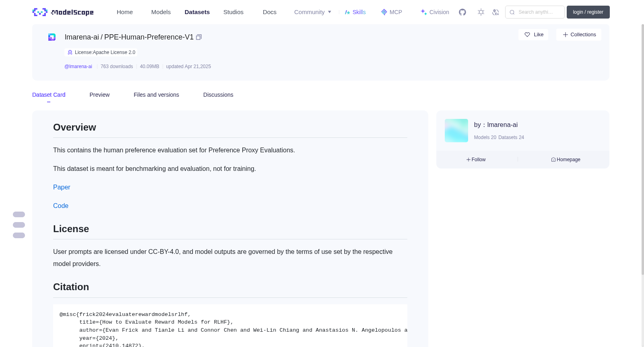Screen dimensions: 644x347
Task: Open the Studios menu item
Action: [233, 12]
